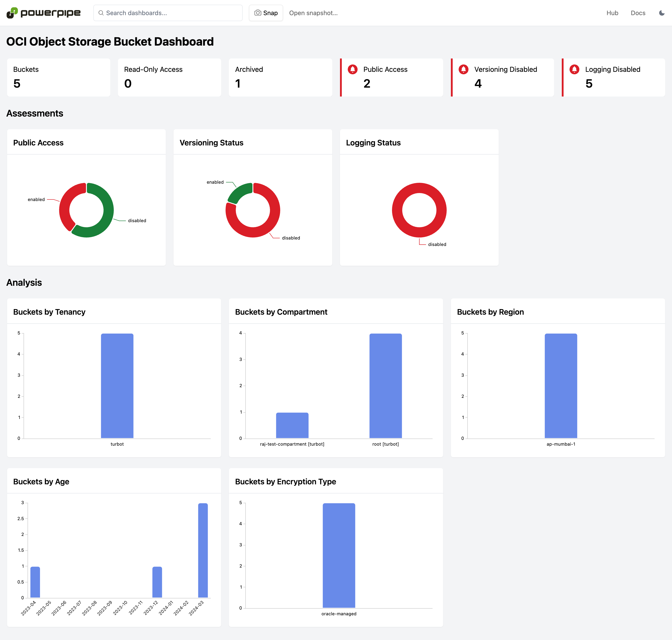Click the Snap camera icon
The width and height of the screenshot is (672, 640).
[258, 13]
